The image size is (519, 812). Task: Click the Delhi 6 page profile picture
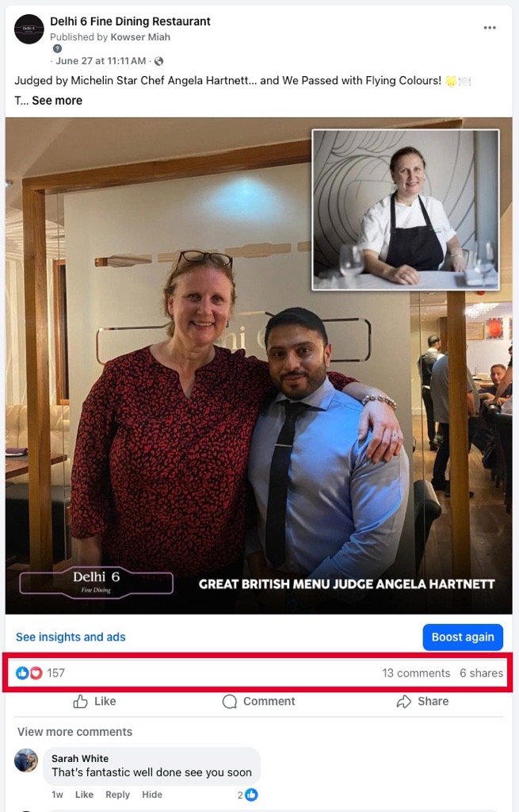coord(29,29)
